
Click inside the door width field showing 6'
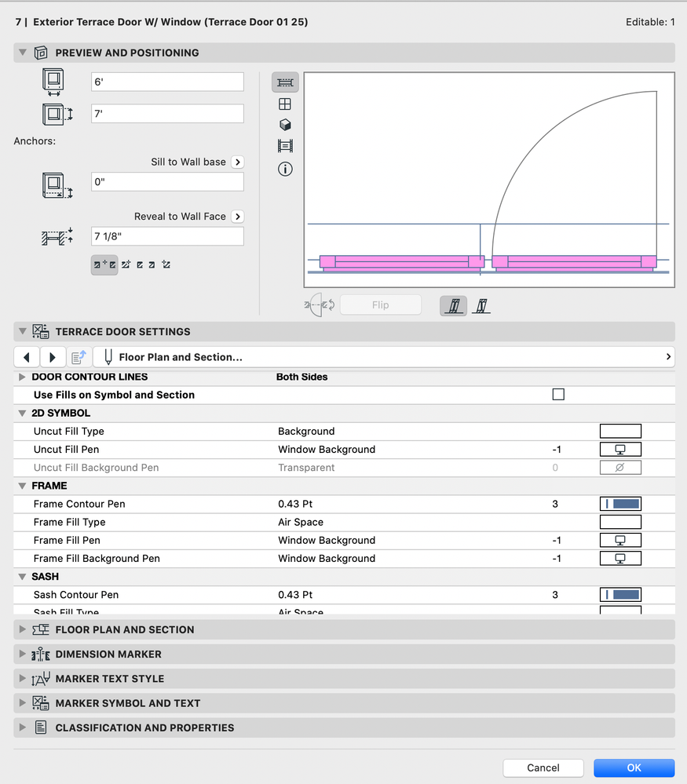point(166,82)
